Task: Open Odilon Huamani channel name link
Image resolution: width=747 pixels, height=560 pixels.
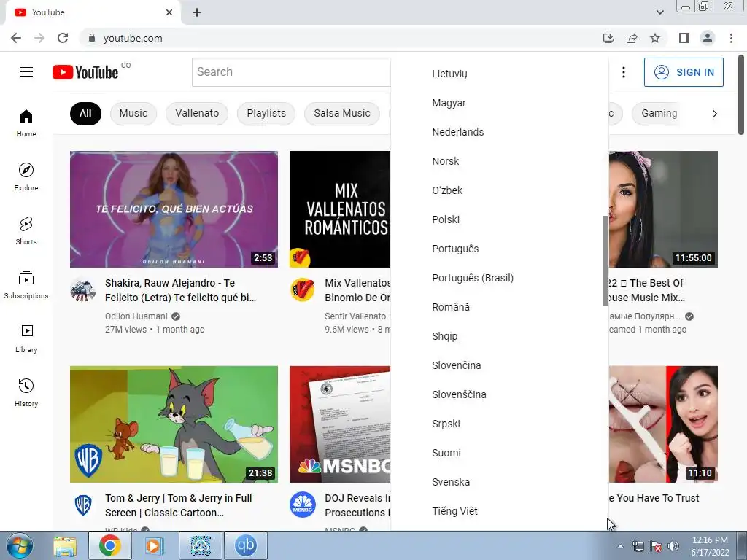Action: pos(136,316)
